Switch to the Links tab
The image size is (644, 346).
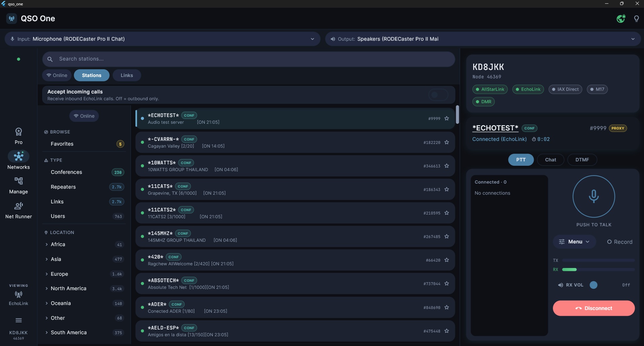pyautogui.click(x=127, y=75)
